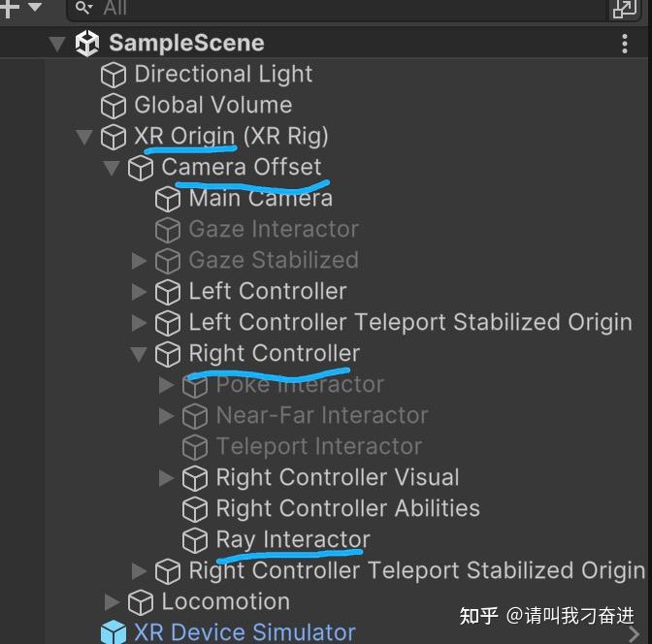Select the Gaze Interactor object
Screen dimensions: 652x644
pyautogui.click(x=273, y=230)
